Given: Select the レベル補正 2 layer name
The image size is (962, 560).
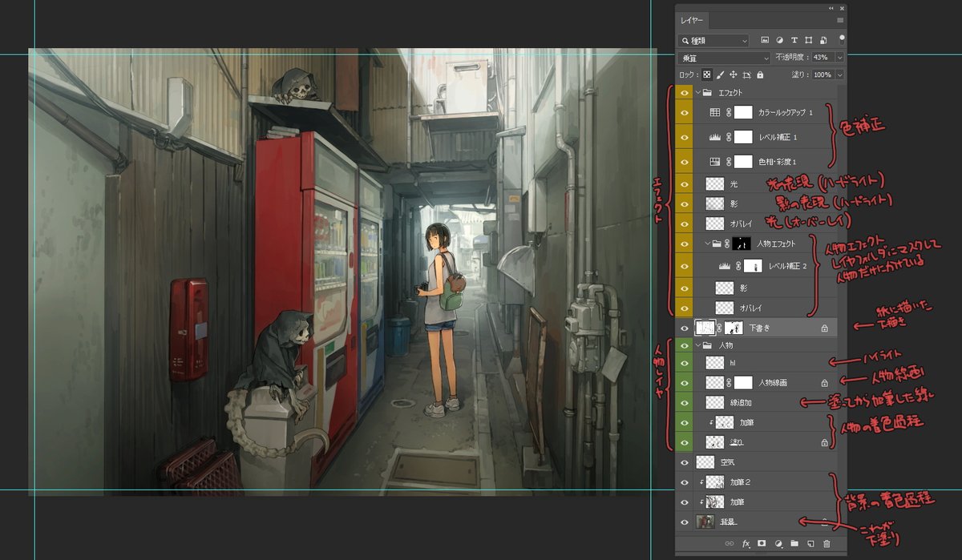Looking at the screenshot, I should (x=787, y=265).
